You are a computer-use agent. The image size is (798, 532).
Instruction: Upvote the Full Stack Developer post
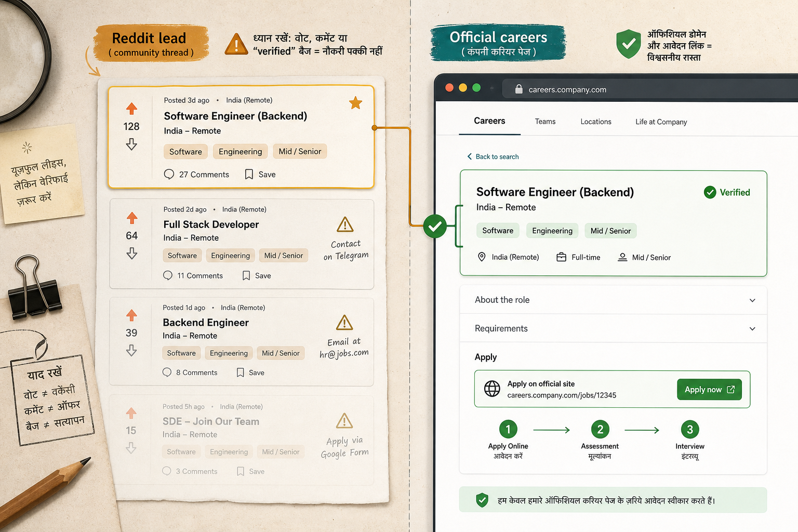click(132, 218)
